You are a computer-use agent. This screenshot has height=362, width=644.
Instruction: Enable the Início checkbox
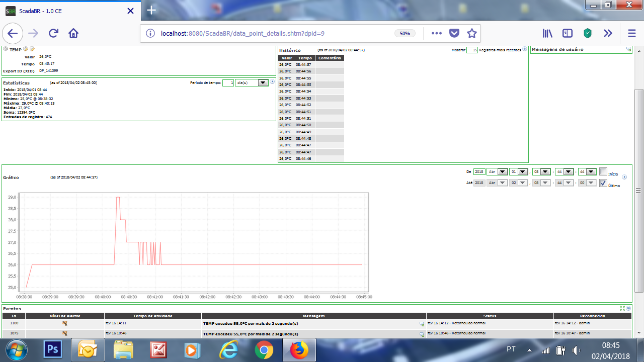pyautogui.click(x=603, y=171)
